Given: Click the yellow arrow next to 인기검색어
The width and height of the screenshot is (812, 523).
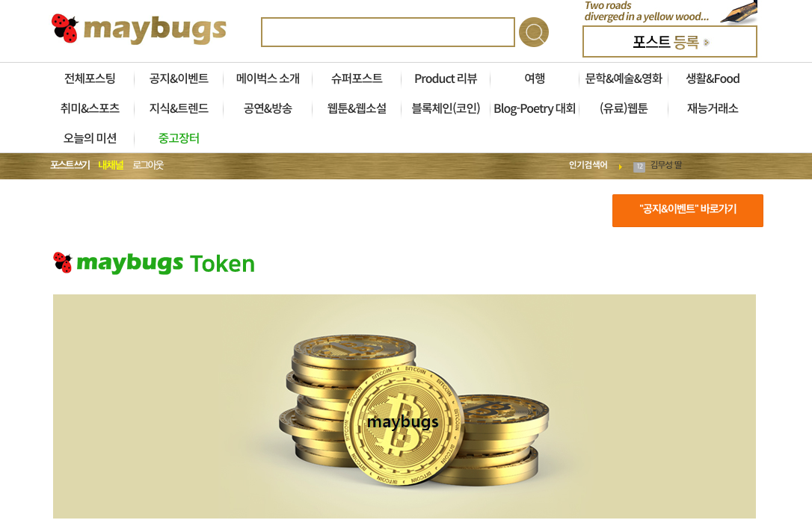Looking at the screenshot, I should click(620, 167).
